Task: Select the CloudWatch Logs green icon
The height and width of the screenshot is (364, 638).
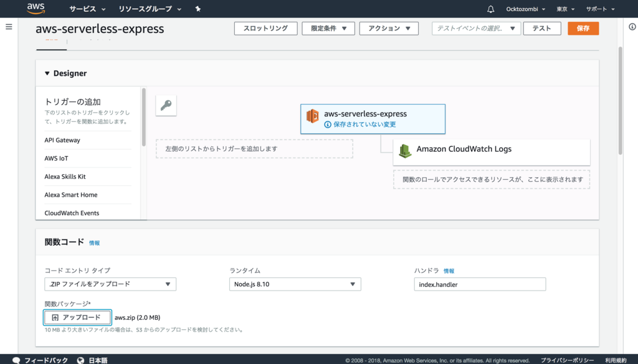Action: pos(405,151)
